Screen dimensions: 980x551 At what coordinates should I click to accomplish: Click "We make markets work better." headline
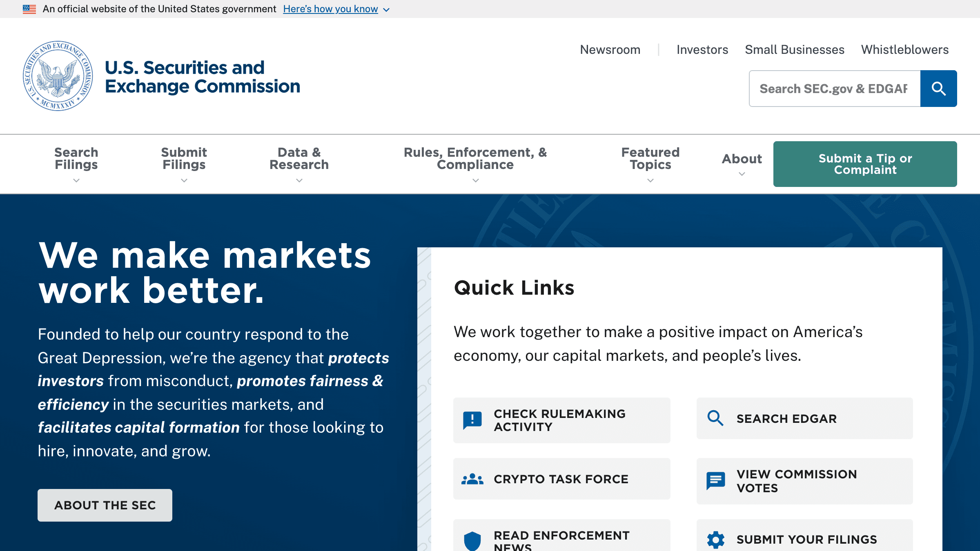[x=205, y=273]
